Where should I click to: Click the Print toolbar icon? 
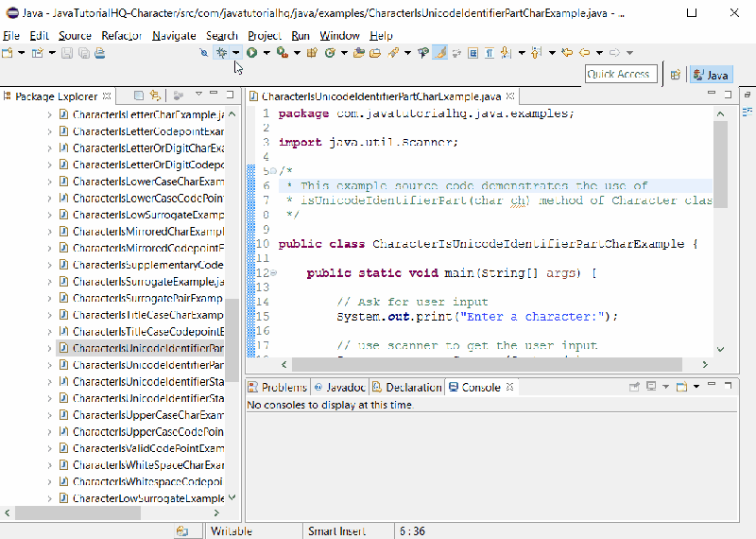[100, 53]
